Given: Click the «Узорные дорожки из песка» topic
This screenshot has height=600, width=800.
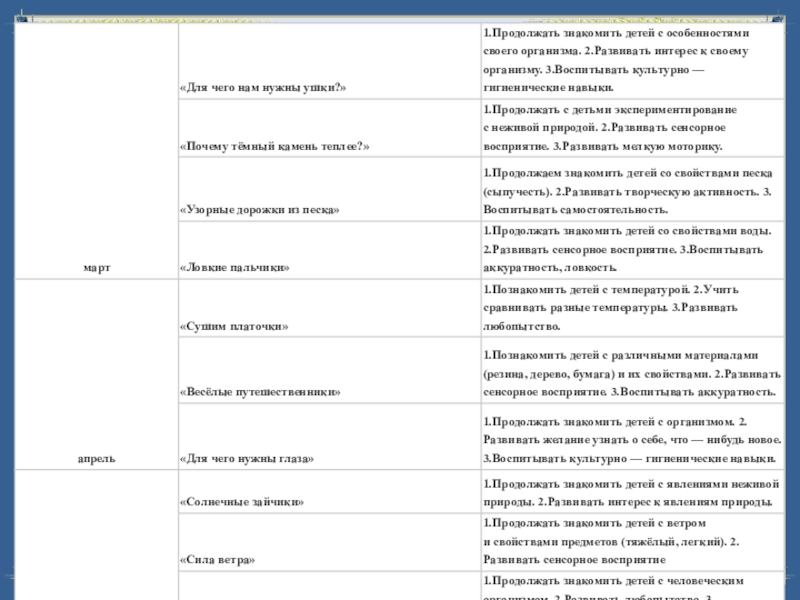Looking at the screenshot, I should [330, 189].
